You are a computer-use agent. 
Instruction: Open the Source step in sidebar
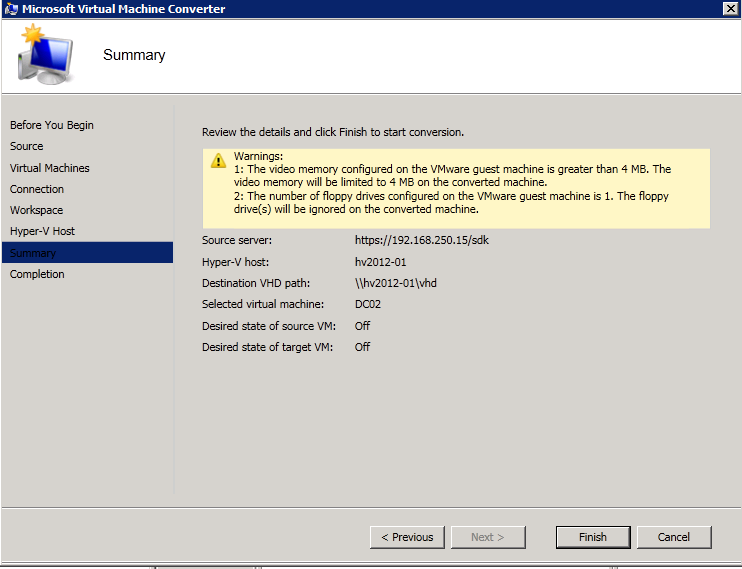(26, 146)
